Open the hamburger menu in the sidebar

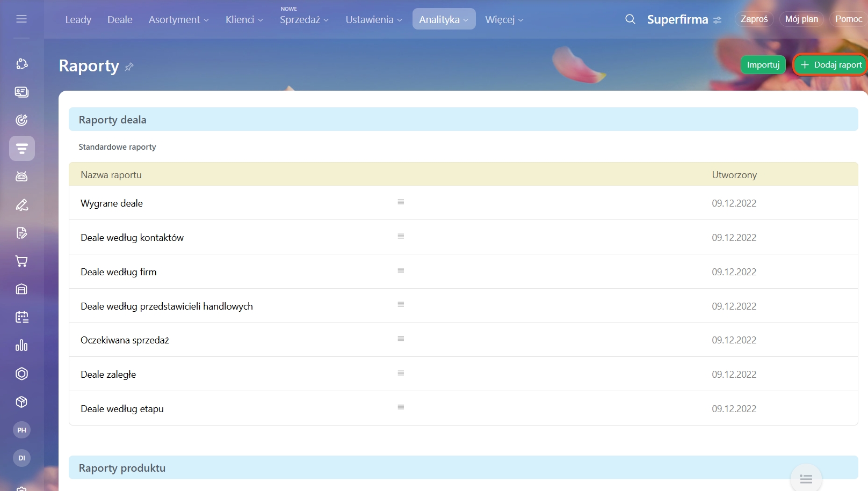[x=21, y=19]
